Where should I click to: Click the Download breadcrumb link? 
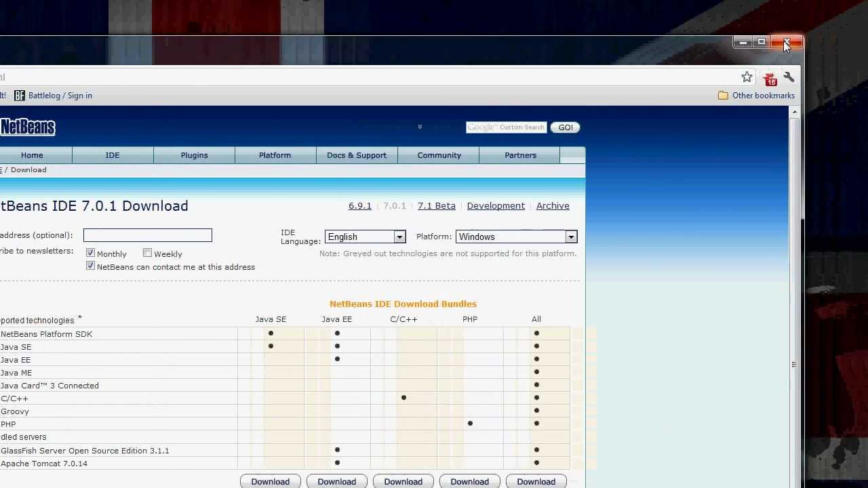click(x=28, y=170)
